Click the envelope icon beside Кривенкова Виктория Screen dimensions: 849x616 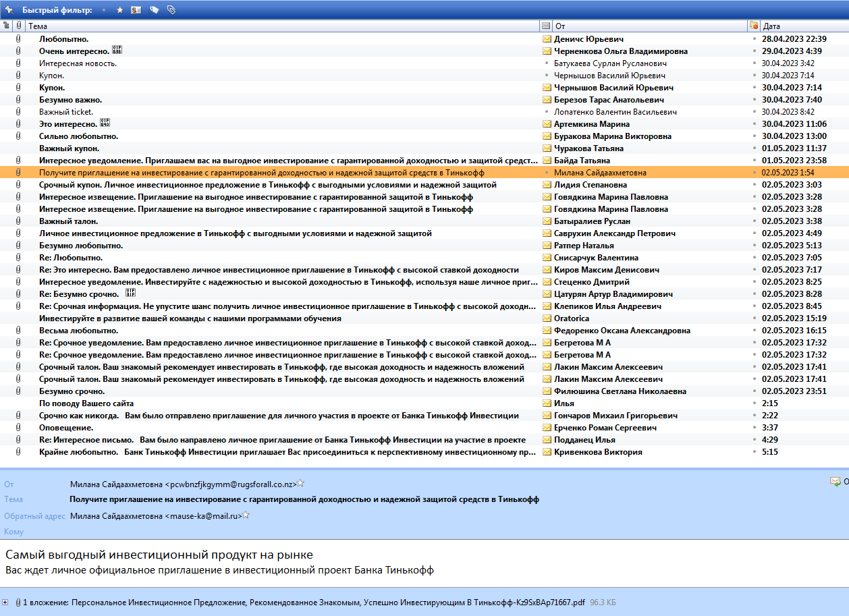(x=547, y=452)
